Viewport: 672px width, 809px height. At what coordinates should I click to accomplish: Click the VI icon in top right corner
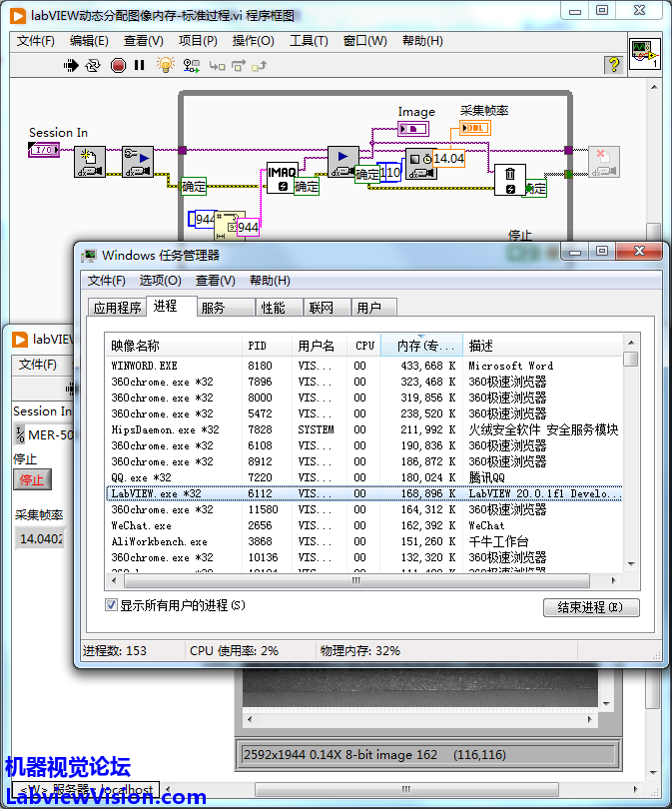click(645, 53)
